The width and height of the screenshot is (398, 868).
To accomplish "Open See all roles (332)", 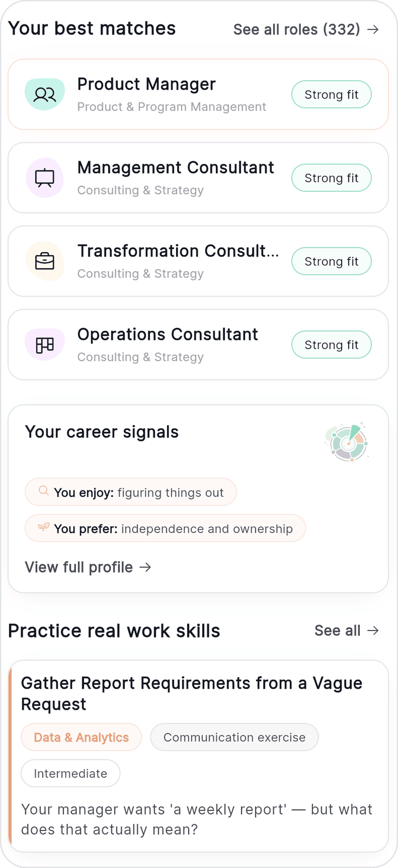I will pos(297,30).
